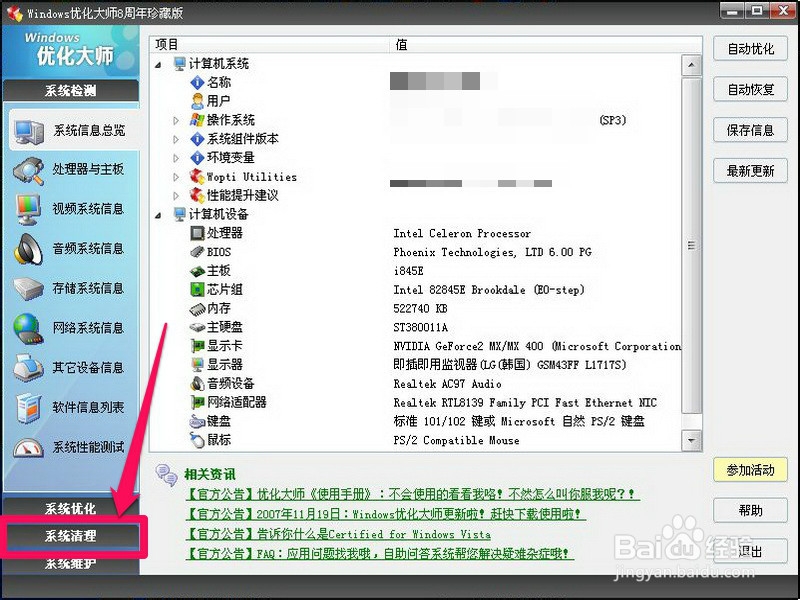Click the 环境变量 info icon
Viewport: 800px width, 600px height.
point(197,158)
